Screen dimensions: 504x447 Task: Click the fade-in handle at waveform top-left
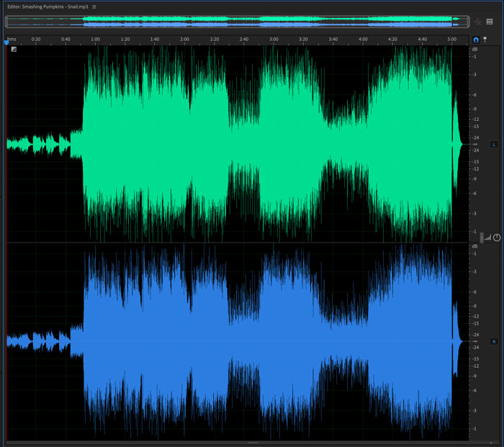pos(14,49)
